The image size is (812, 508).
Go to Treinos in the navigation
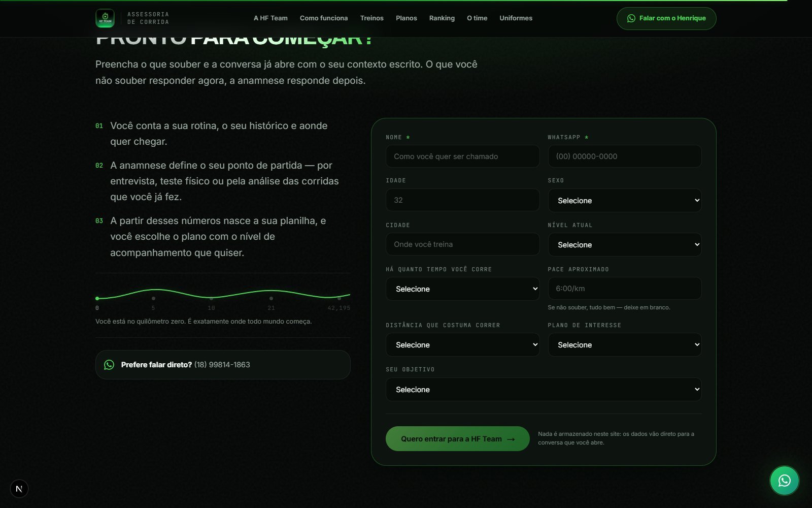tap(371, 18)
